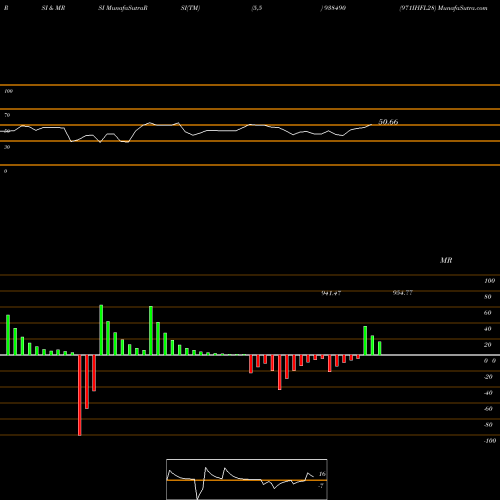Click MR right-axis label -20
500x500 pixels.
[x=488, y=377]
